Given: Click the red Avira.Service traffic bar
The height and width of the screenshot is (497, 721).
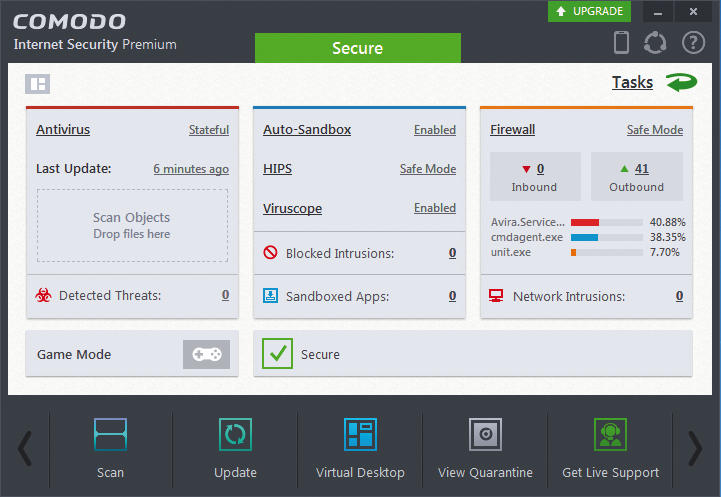Looking at the screenshot, I should (585, 223).
